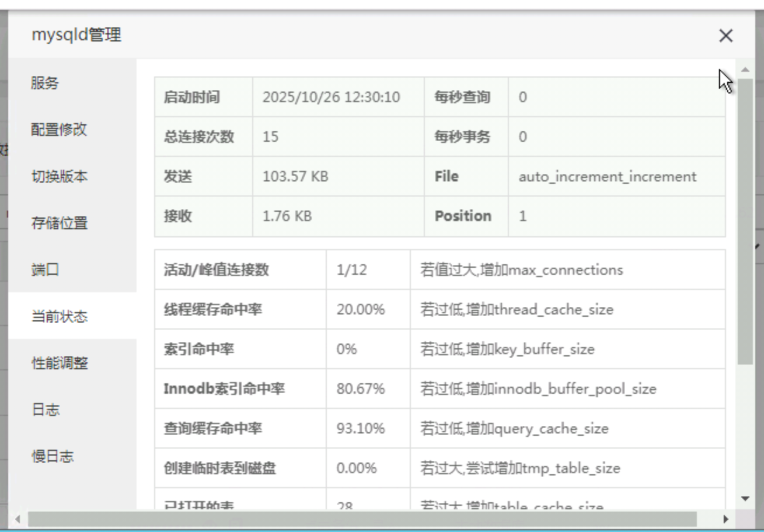Click the vertical scrollbar down arrow

click(x=745, y=499)
